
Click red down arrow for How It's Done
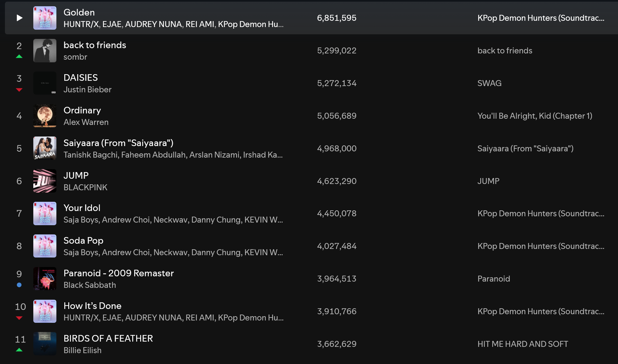point(19,318)
